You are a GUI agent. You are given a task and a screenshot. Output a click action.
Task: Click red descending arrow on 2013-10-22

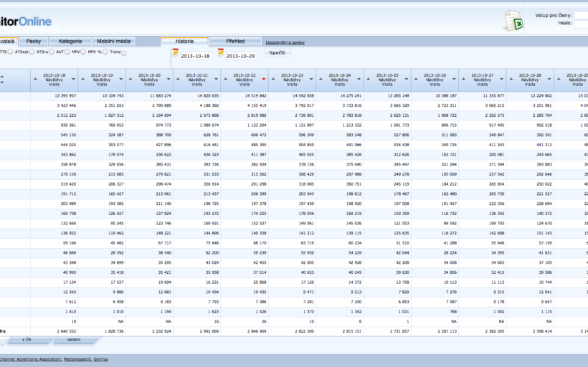(264, 79)
